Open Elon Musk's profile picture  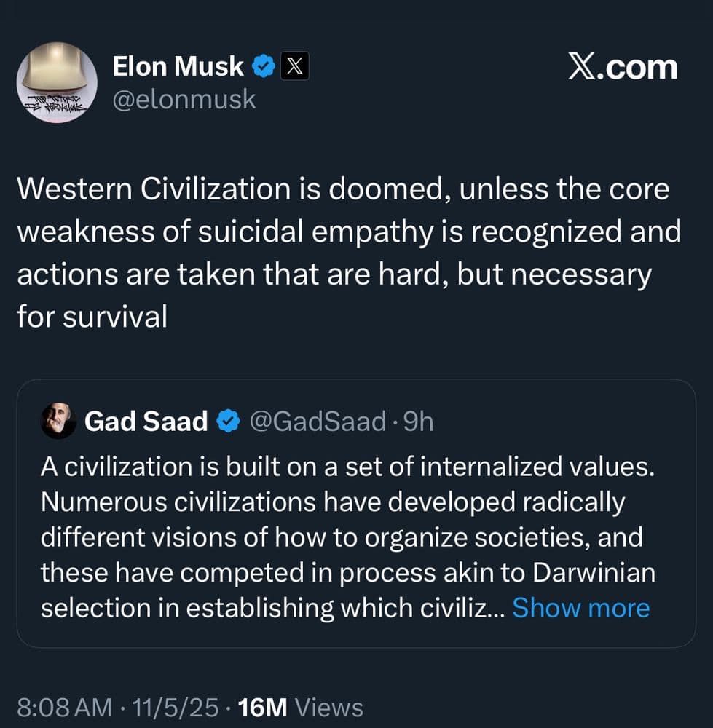tap(57, 82)
